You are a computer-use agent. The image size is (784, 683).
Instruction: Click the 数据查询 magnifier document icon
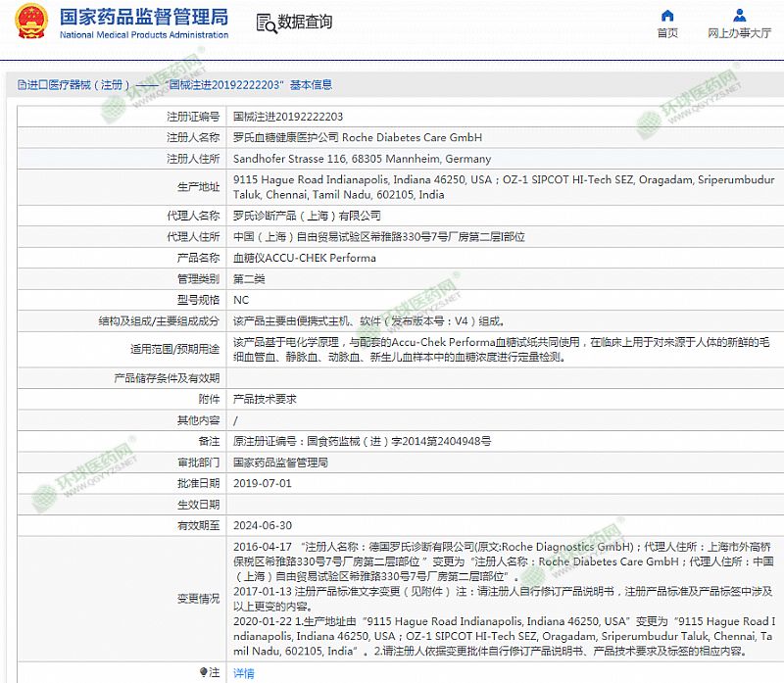(265, 23)
